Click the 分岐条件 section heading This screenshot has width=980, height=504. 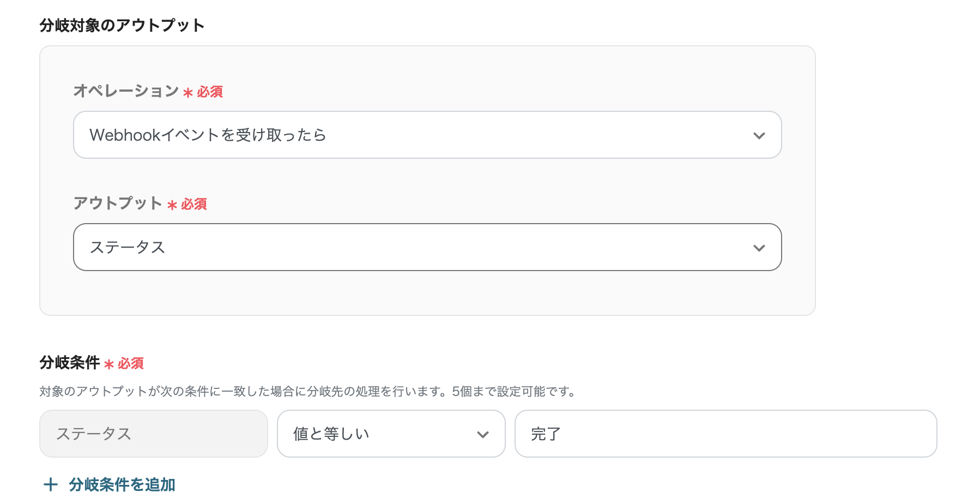(71, 363)
